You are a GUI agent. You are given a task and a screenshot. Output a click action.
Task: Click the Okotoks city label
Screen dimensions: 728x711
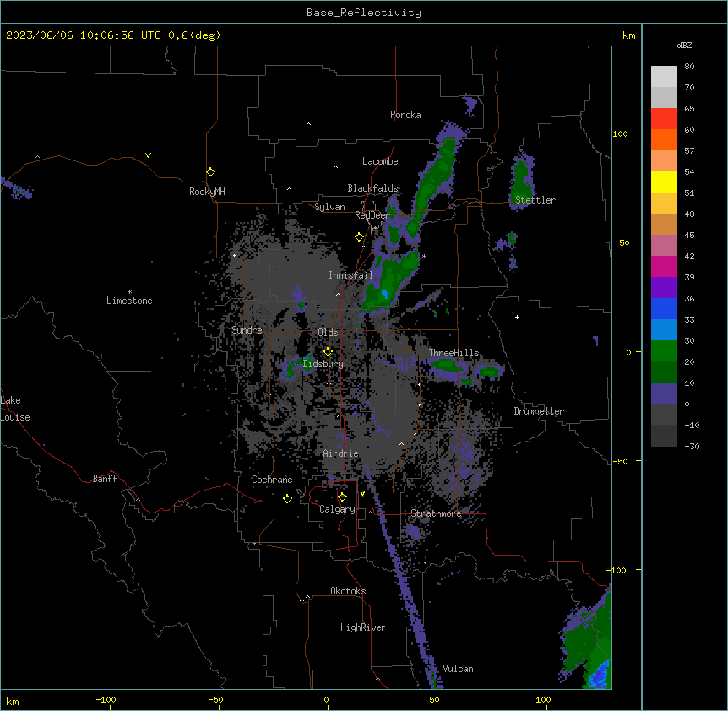[348, 591]
